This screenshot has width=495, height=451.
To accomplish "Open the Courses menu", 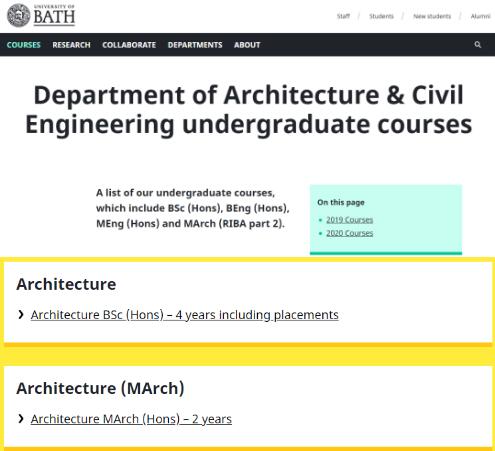I will click(x=24, y=45).
